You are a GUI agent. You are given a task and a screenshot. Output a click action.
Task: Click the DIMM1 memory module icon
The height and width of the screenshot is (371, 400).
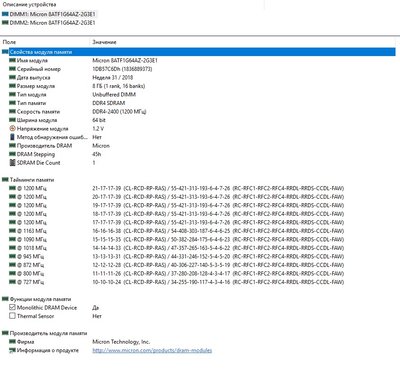[x=5, y=14]
